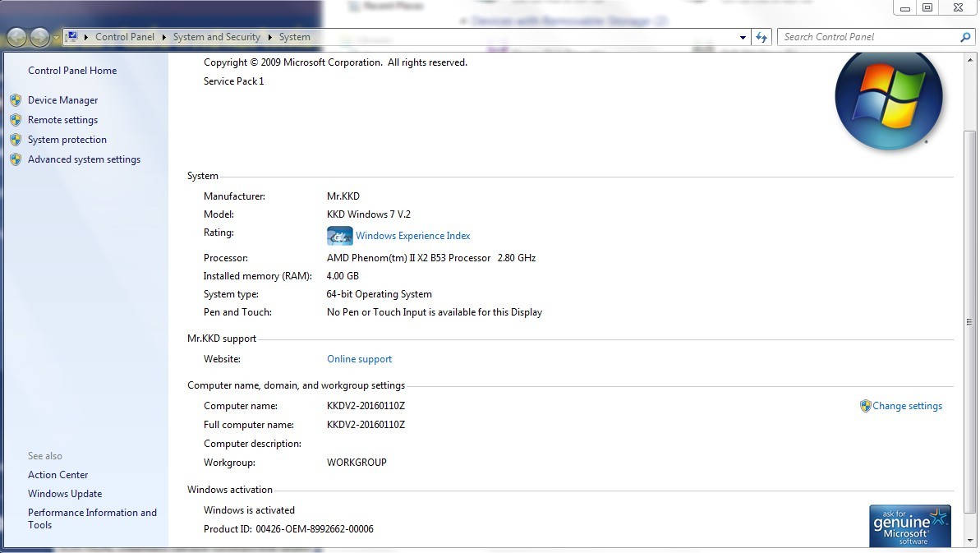This screenshot has width=980, height=553.
Task: Open Device Manager from the sidebar
Action: (x=62, y=100)
